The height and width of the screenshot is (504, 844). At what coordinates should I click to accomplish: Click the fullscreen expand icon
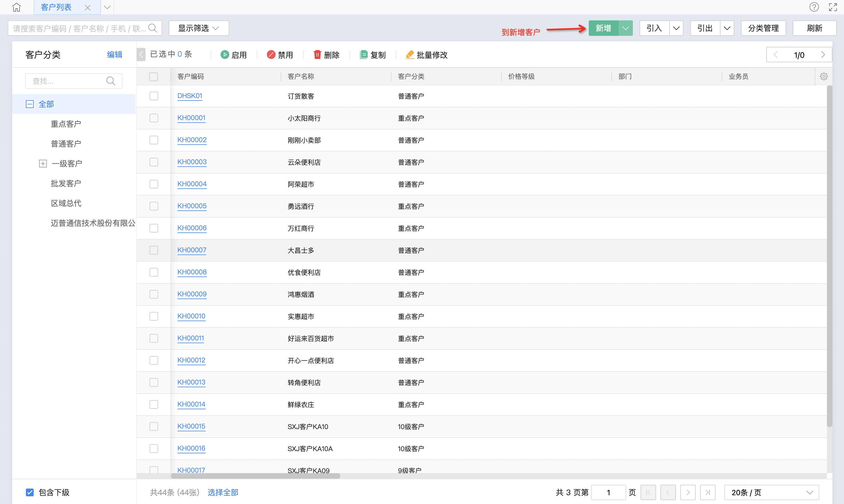(833, 7)
